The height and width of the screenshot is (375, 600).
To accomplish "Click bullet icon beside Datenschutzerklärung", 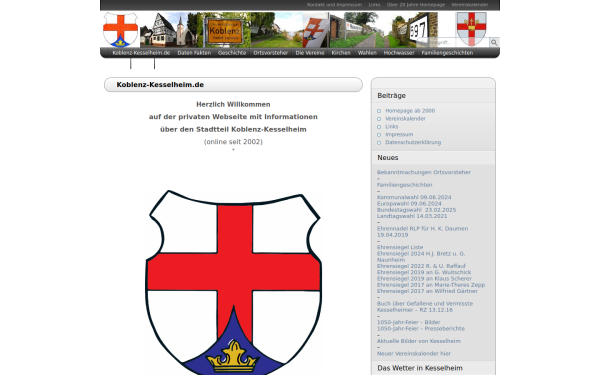I will [x=379, y=143].
